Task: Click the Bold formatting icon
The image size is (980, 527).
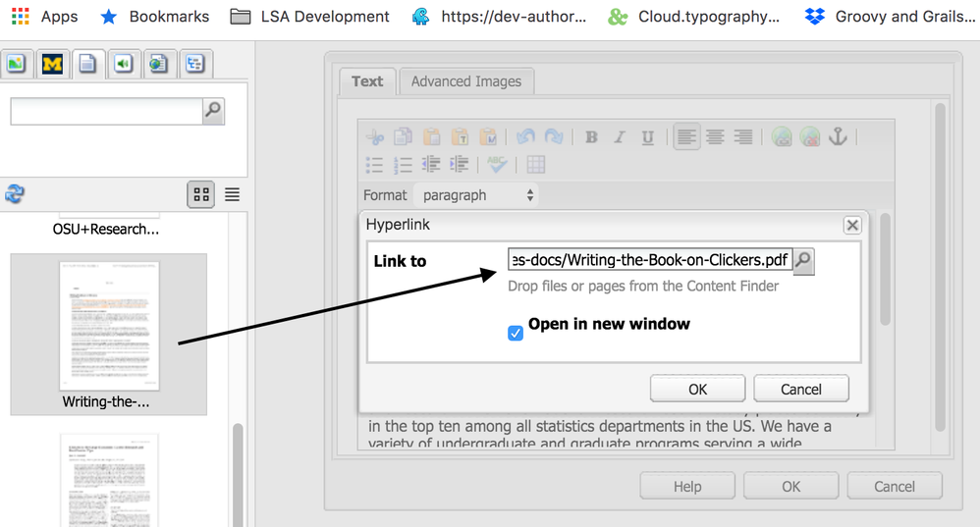Action: 591,137
